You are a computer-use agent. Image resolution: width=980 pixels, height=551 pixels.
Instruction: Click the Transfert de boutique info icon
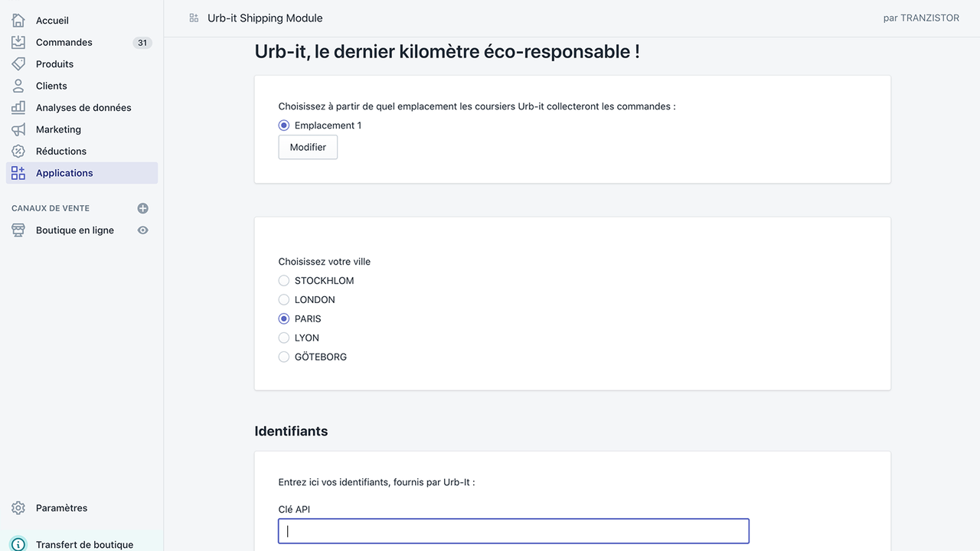point(18,544)
